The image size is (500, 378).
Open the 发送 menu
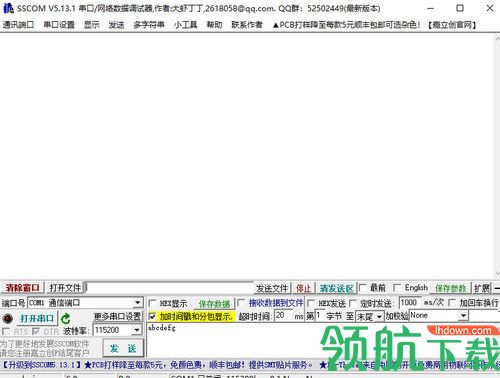116,25
